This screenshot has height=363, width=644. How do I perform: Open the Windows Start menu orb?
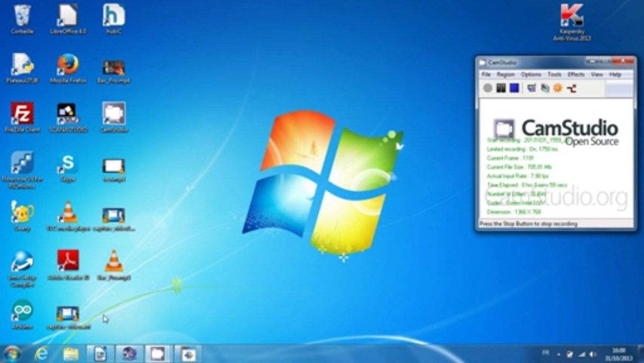point(12,353)
